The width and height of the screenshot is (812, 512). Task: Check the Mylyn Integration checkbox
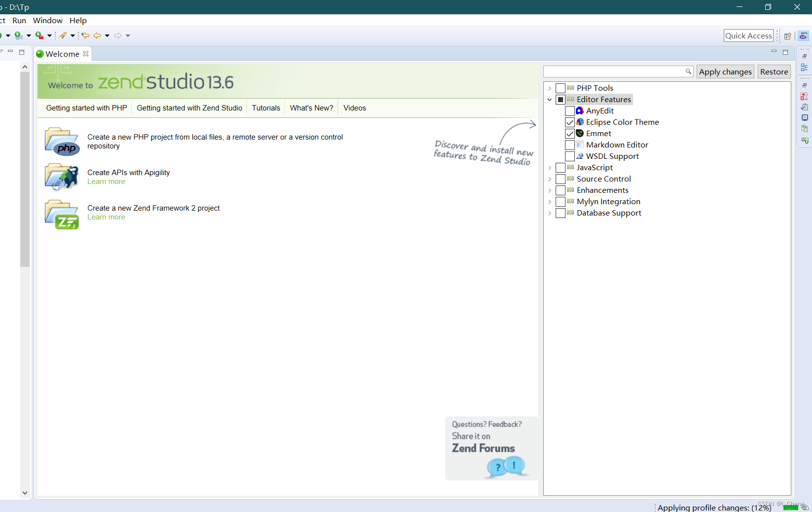561,202
